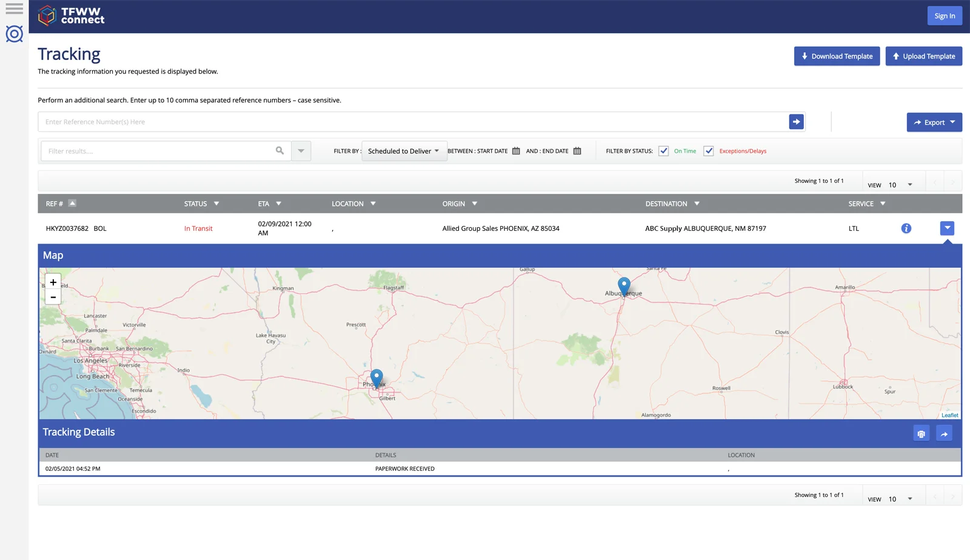Click the Sign In button
Screen dimensions: 970x560
pos(944,16)
